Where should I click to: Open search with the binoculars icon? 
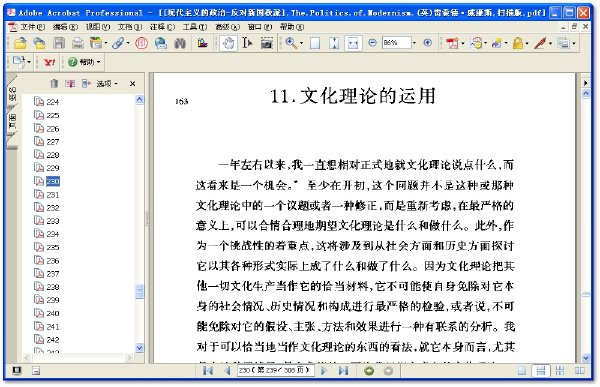180,43
